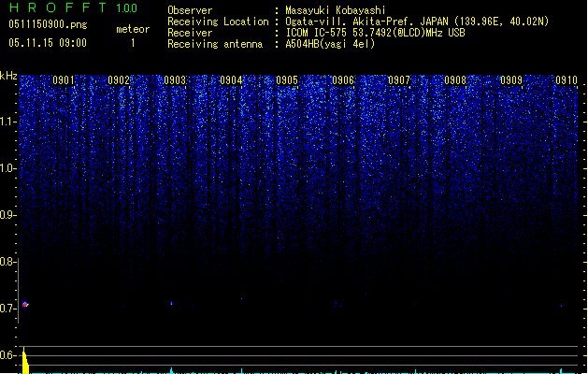Click the tall yellow signal-strength peak
Viewport: 588px width, 374px height.
[25, 361]
